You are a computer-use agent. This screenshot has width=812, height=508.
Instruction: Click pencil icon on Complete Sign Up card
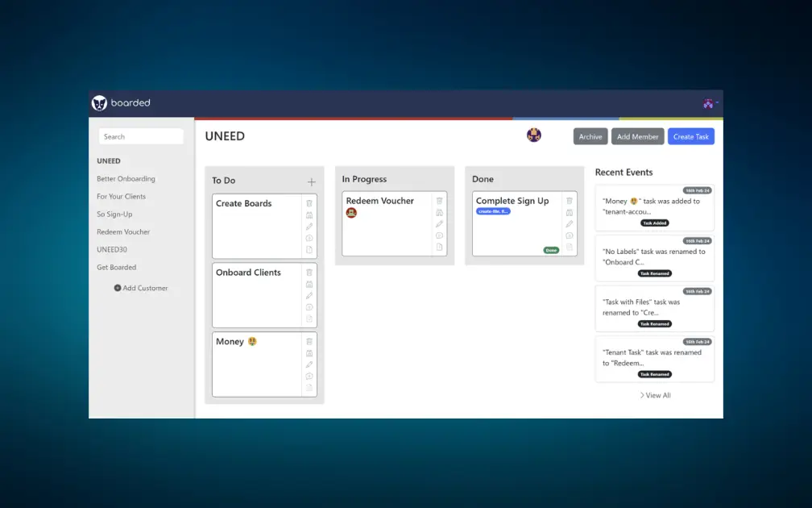[570, 224]
